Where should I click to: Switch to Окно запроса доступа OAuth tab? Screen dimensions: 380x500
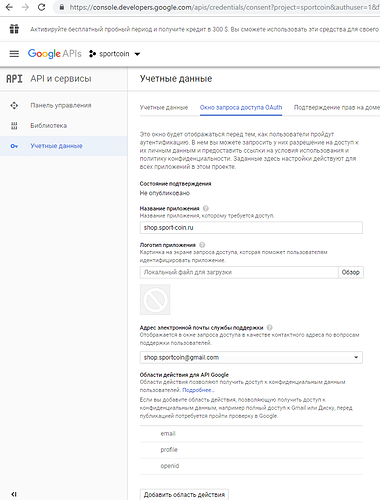coord(241,107)
